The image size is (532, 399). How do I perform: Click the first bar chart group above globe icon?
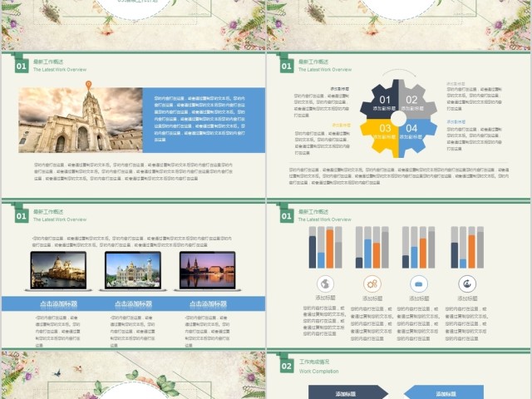[x=325, y=248]
